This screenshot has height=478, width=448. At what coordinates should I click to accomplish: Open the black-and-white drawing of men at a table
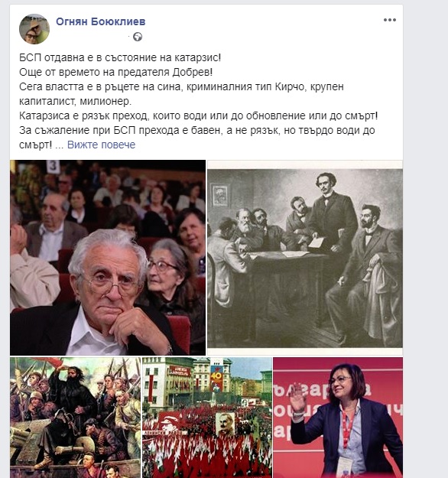(305, 258)
